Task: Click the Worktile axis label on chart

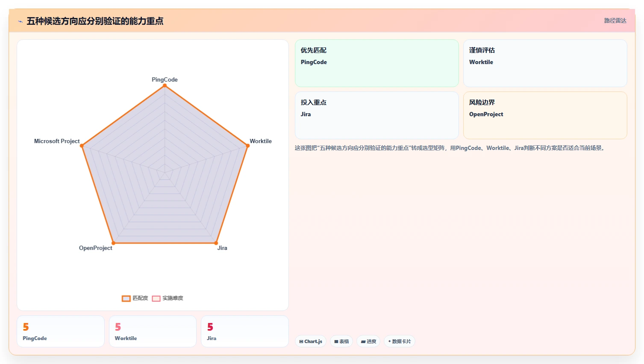Action: (x=261, y=141)
